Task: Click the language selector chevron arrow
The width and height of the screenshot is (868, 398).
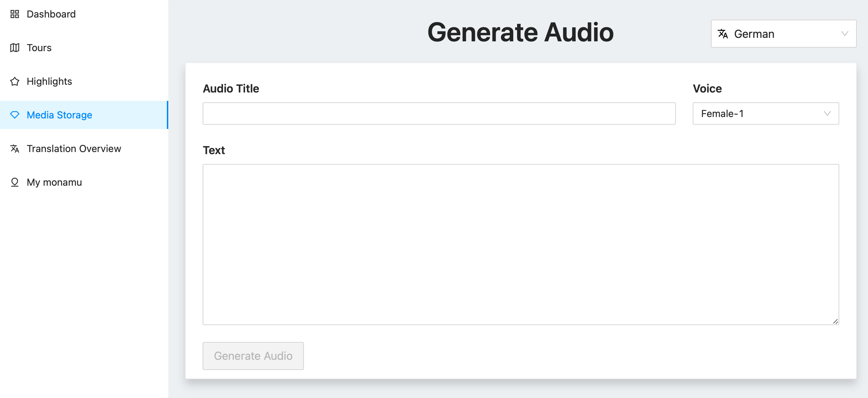Action: point(845,34)
